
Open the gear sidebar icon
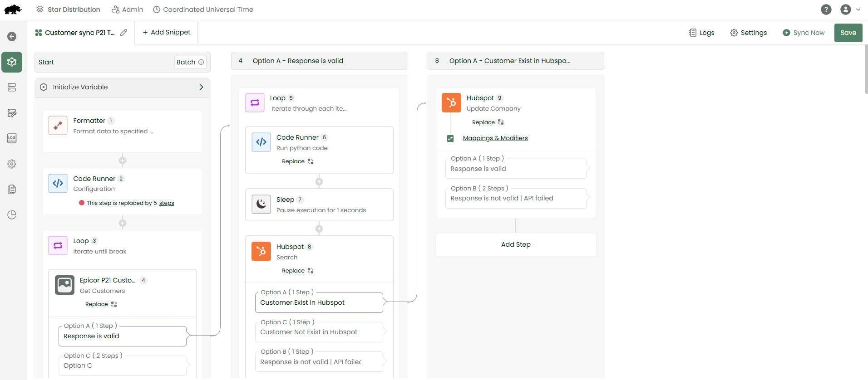[x=12, y=164]
